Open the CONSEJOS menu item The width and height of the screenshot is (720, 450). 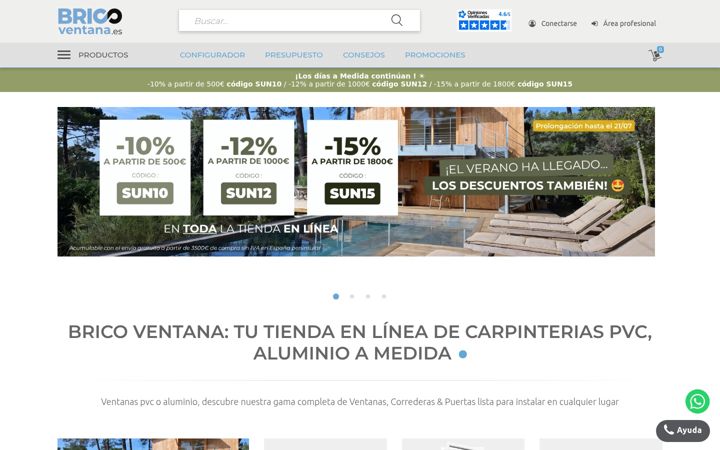click(364, 55)
